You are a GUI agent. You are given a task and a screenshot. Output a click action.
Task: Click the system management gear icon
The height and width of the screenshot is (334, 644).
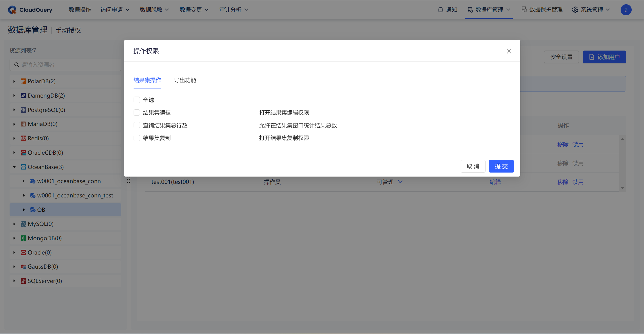coord(575,10)
